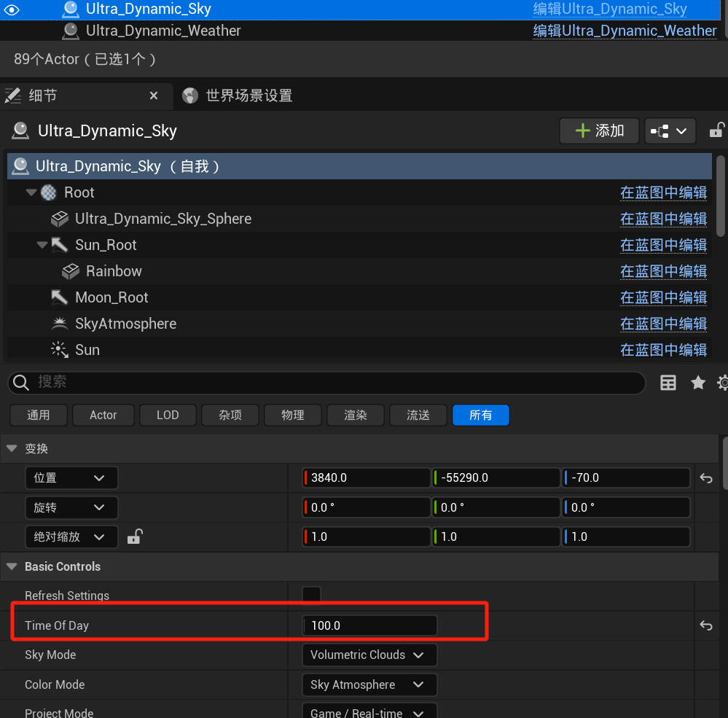Select the 渲染 filter tab

356,415
